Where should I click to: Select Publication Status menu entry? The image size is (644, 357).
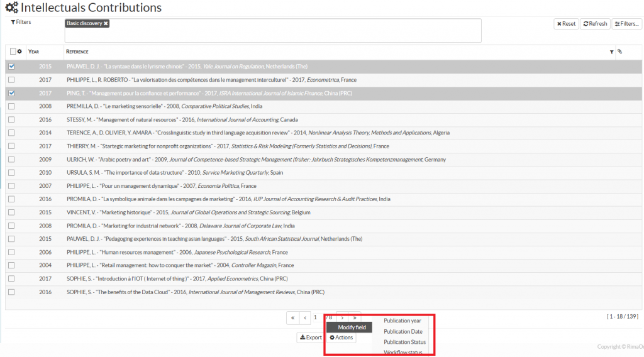tap(404, 342)
